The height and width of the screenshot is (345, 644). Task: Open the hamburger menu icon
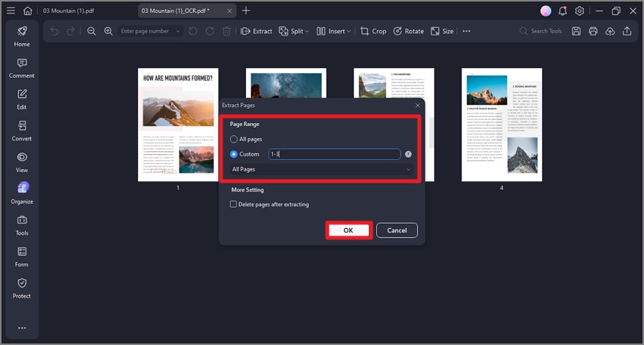tap(11, 11)
